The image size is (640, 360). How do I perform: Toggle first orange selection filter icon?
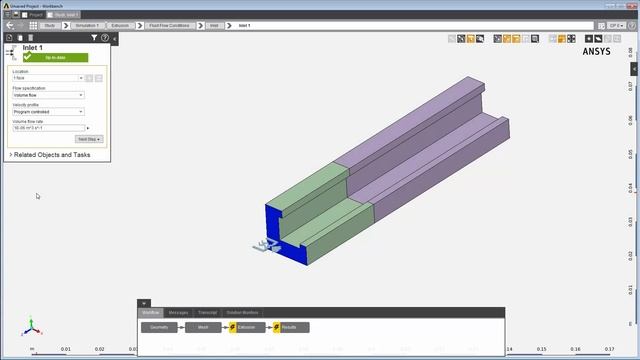[507, 39]
